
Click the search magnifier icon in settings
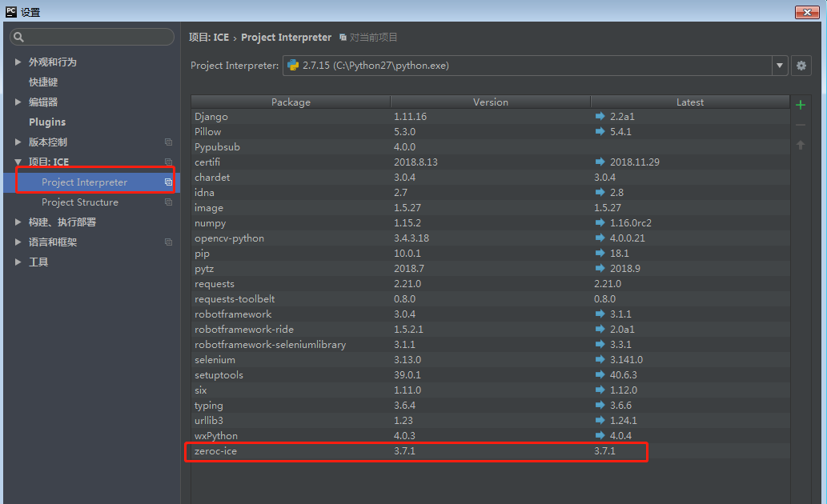pos(19,37)
